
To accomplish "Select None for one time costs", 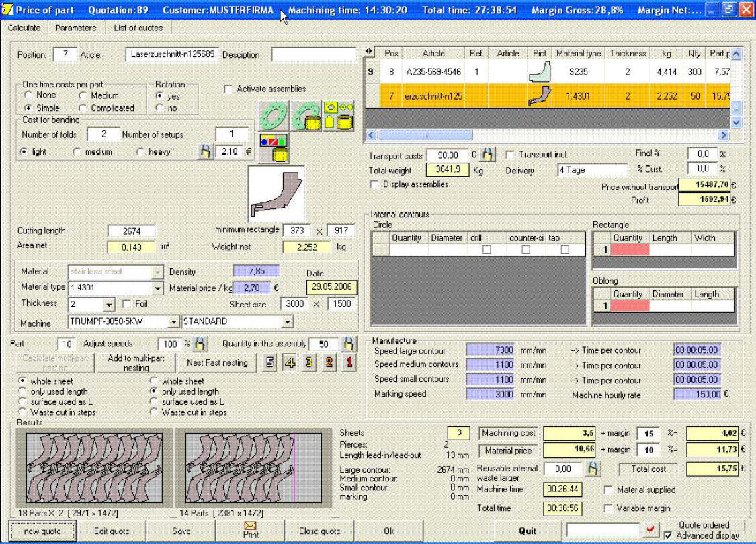I will 28,95.
